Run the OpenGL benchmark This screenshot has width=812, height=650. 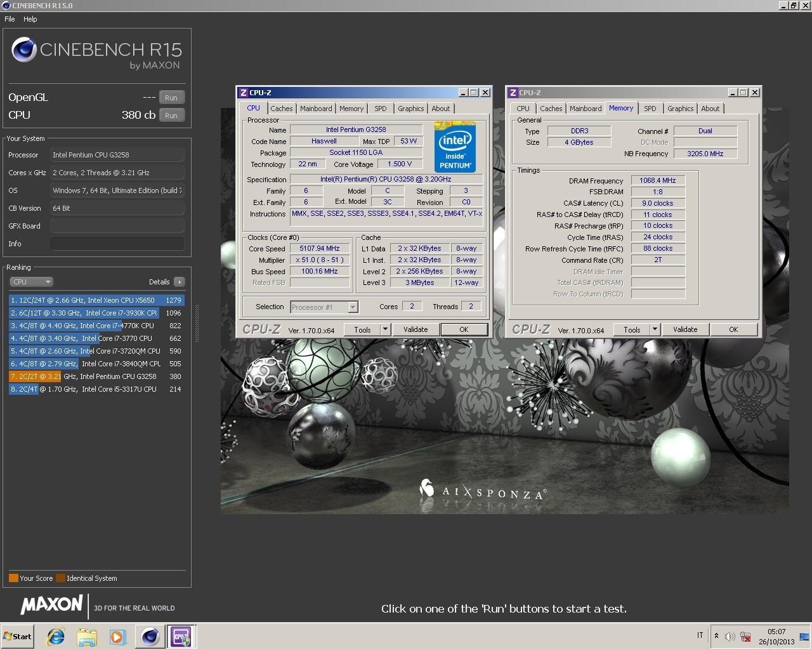[x=171, y=98]
